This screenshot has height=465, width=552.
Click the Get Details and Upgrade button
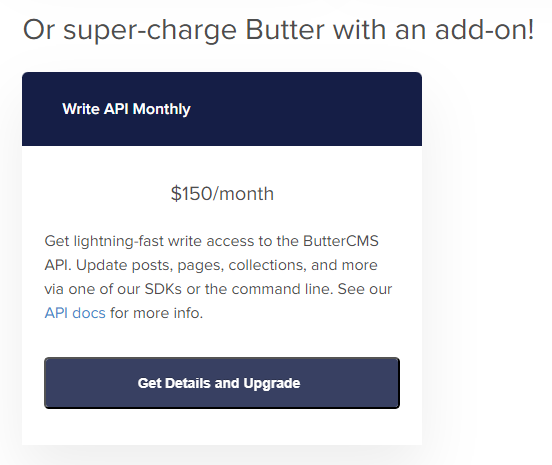[222, 383]
